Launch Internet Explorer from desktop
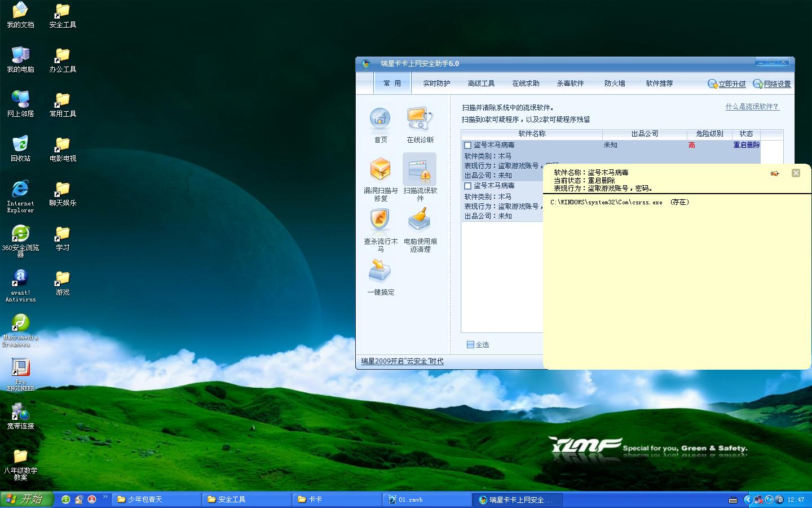 (x=20, y=196)
